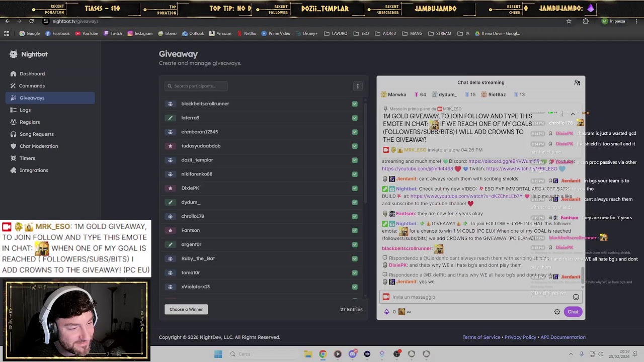The height and width of the screenshot is (362, 644).
Task: Open the giveaway three-dot options menu
Action: point(358,86)
